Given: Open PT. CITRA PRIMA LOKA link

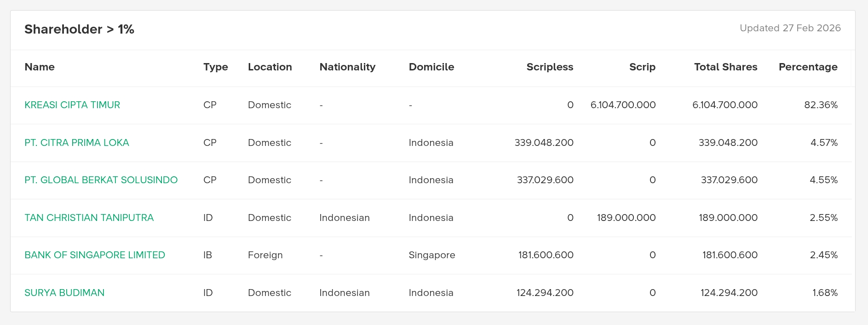Looking at the screenshot, I should tap(77, 143).
